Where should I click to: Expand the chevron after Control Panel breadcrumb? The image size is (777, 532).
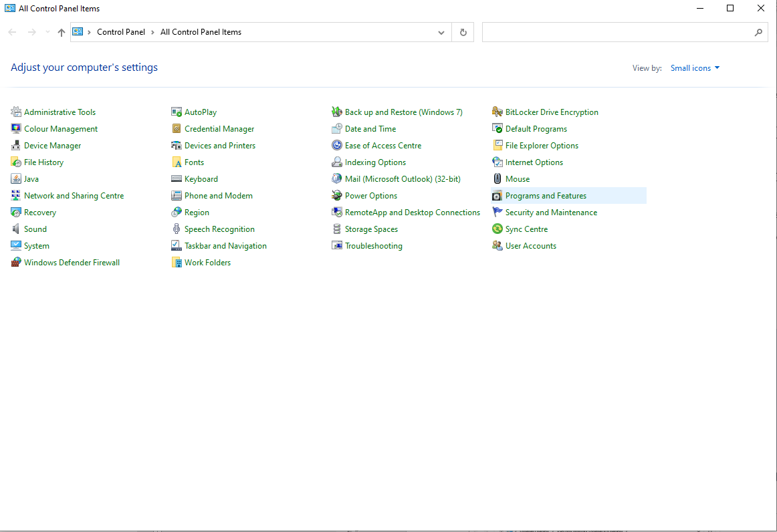point(152,32)
